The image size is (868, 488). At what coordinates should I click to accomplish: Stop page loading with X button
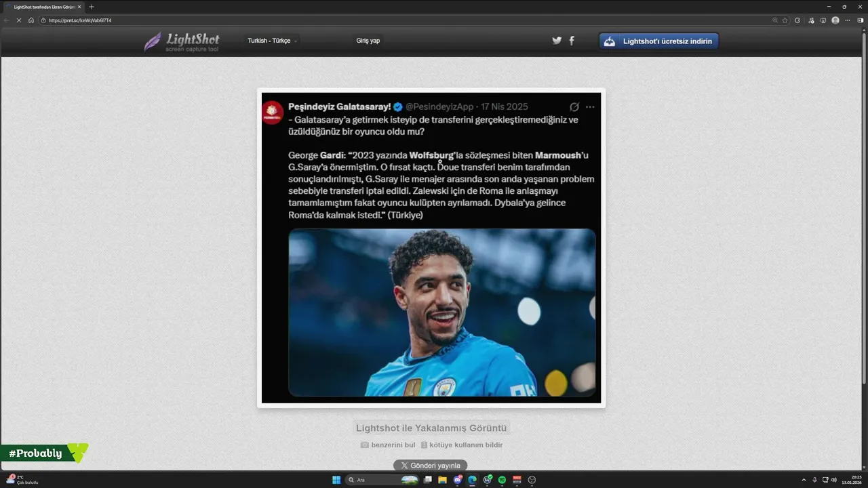point(19,20)
